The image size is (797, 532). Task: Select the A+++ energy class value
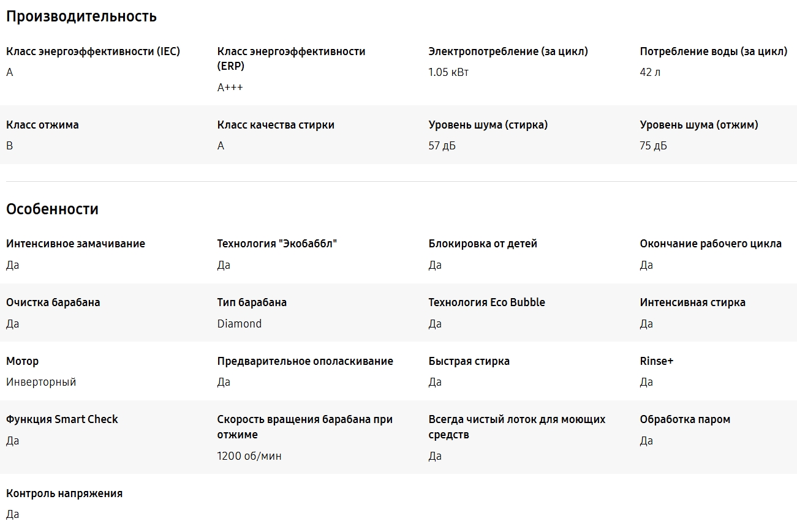[230, 88]
